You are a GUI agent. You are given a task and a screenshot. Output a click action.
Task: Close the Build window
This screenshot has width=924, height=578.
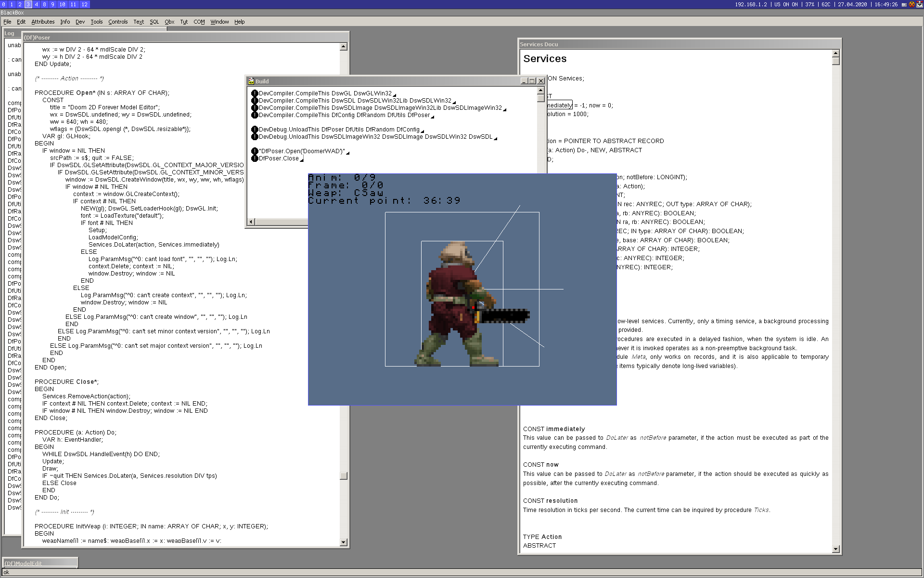(x=540, y=81)
